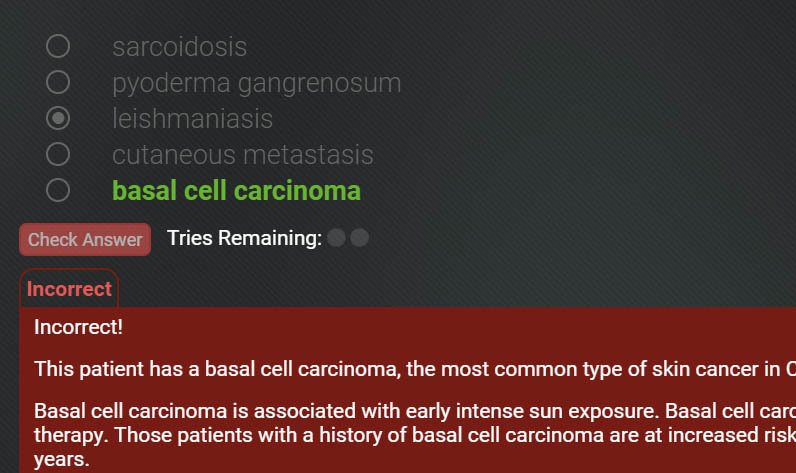Select the basal cell carcinoma radio button
Viewport: 796px width, 473px height.
click(58, 190)
